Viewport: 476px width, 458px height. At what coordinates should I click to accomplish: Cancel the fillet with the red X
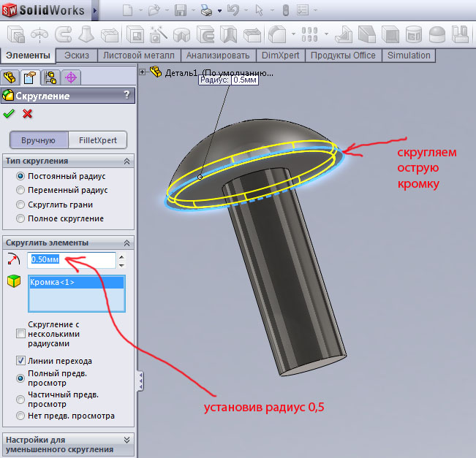(28, 113)
